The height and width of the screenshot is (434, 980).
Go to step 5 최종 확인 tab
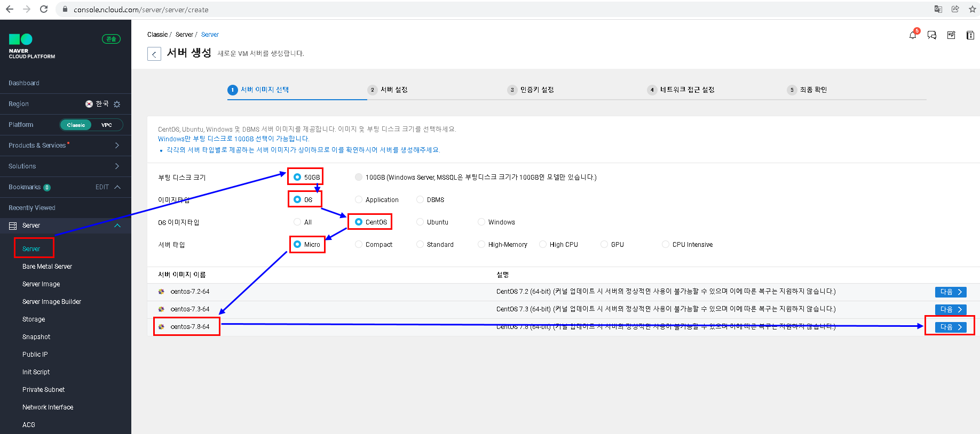coord(808,90)
